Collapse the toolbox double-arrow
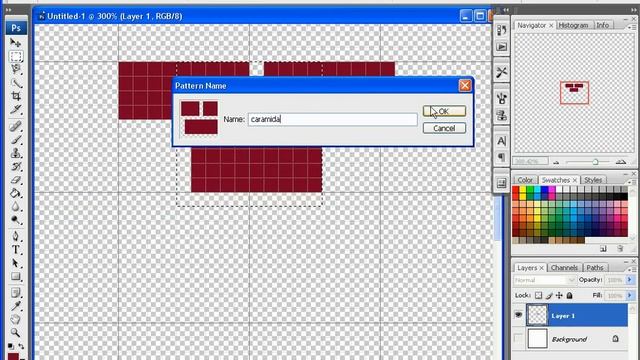This screenshot has height=360, width=640. pyautogui.click(x=9, y=10)
